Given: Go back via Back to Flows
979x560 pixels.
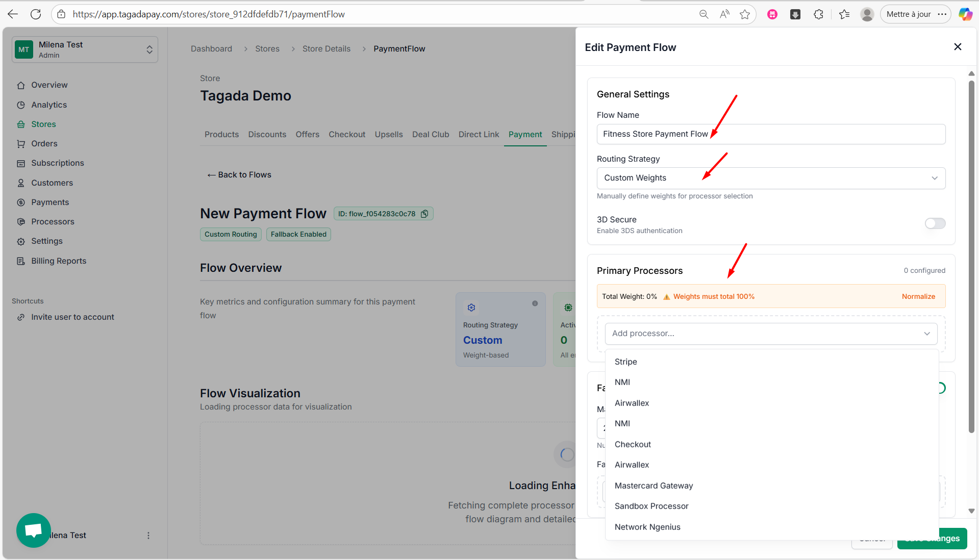Looking at the screenshot, I should click(239, 175).
